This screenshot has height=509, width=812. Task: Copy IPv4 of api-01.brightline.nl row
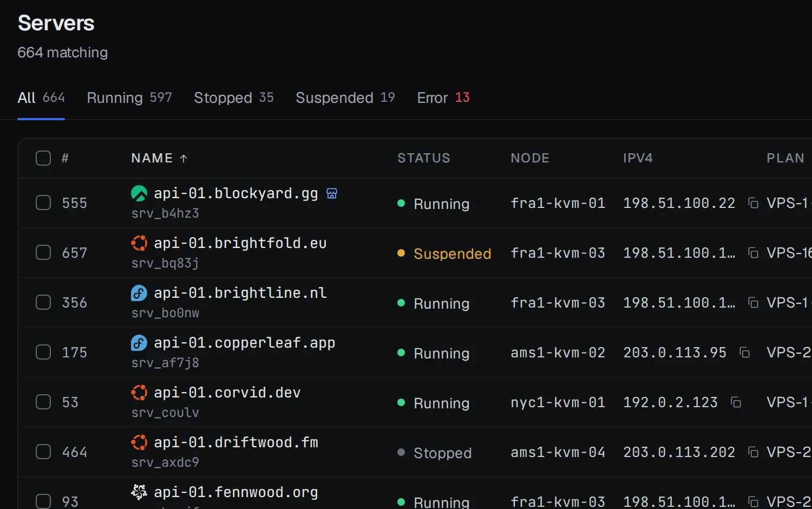[x=753, y=303]
